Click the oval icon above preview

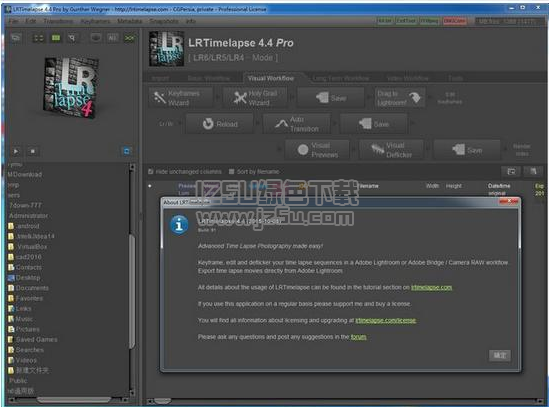coord(96,38)
